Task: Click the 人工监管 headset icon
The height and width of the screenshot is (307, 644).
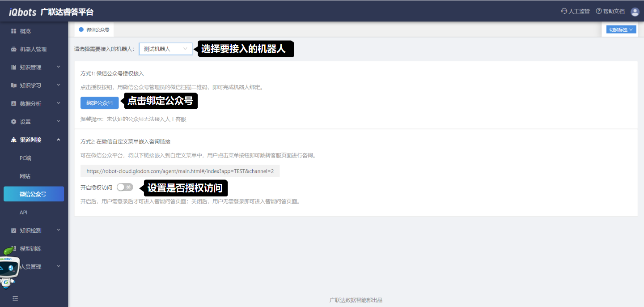Action: [x=564, y=11]
